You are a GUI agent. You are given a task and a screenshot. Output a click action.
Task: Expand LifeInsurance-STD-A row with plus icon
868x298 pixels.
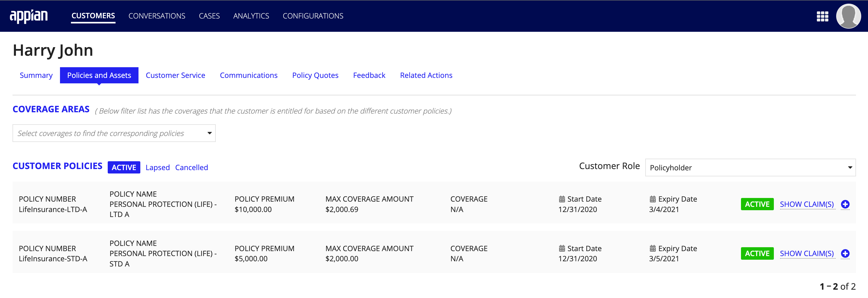pyautogui.click(x=845, y=253)
